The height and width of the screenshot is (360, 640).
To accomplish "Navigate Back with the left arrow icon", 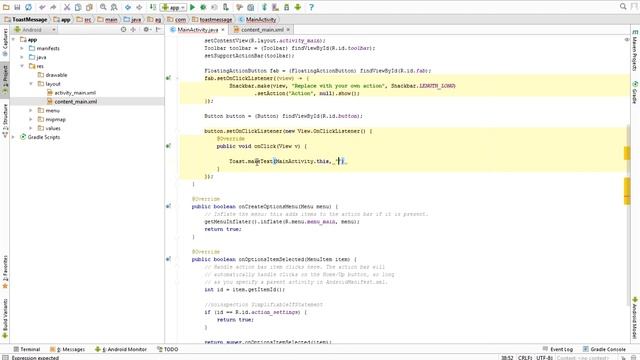I will point(128,7).
